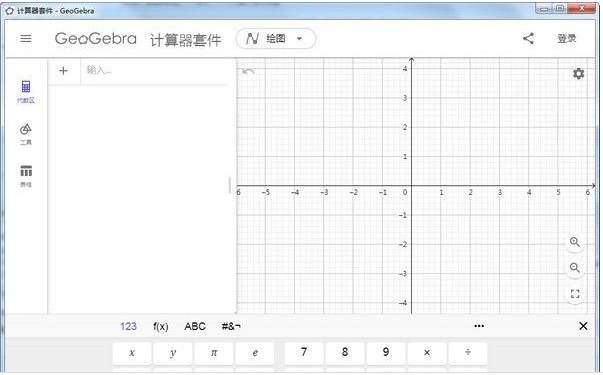
Task: Tap the y key on keyboard
Action: tap(173, 353)
